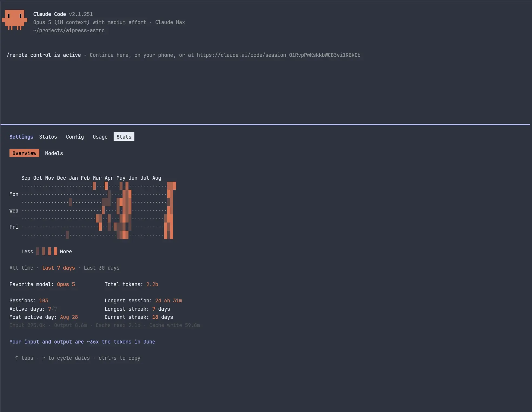Click the Current streak "18 days" value

coord(163,317)
